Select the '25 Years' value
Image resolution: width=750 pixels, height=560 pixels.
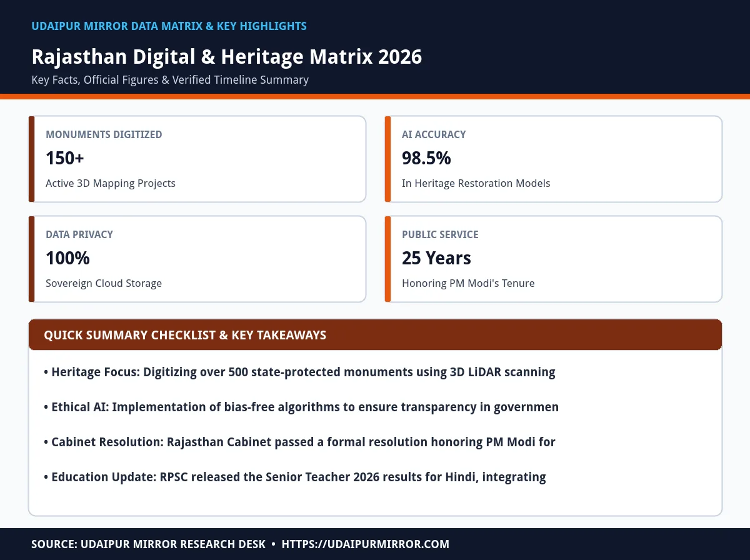pyautogui.click(x=436, y=258)
